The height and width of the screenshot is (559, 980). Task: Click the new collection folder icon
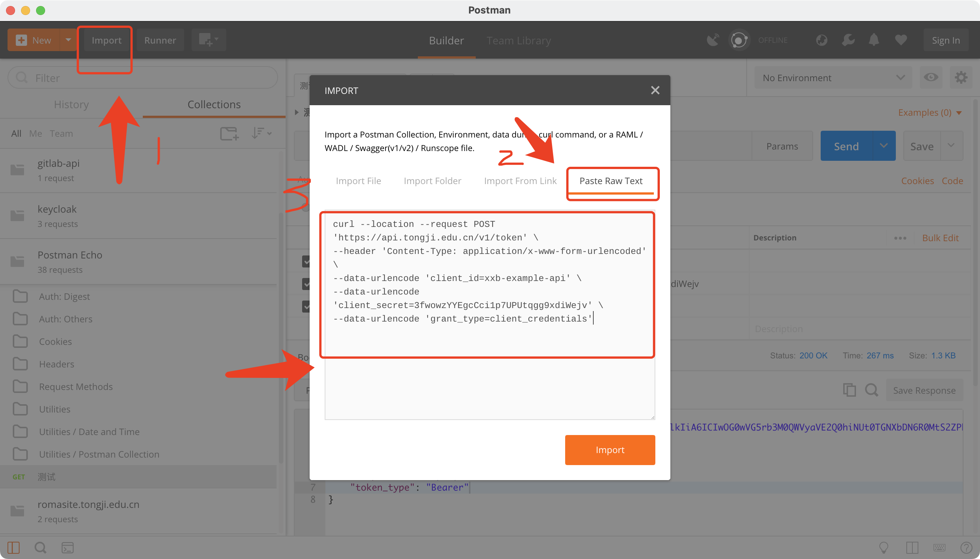(x=229, y=133)
